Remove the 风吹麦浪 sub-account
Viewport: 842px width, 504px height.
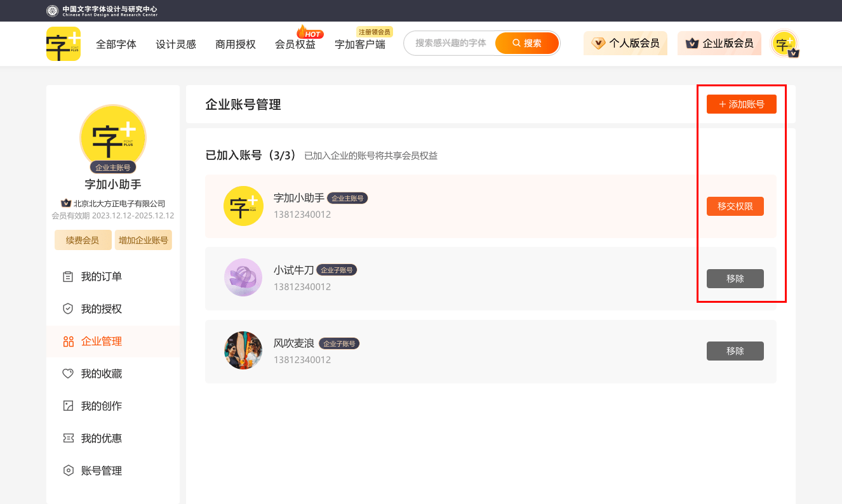click(x=735, y=351)
